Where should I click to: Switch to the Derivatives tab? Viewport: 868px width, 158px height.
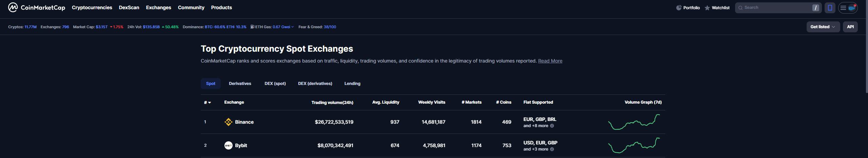tap(240, 84)
